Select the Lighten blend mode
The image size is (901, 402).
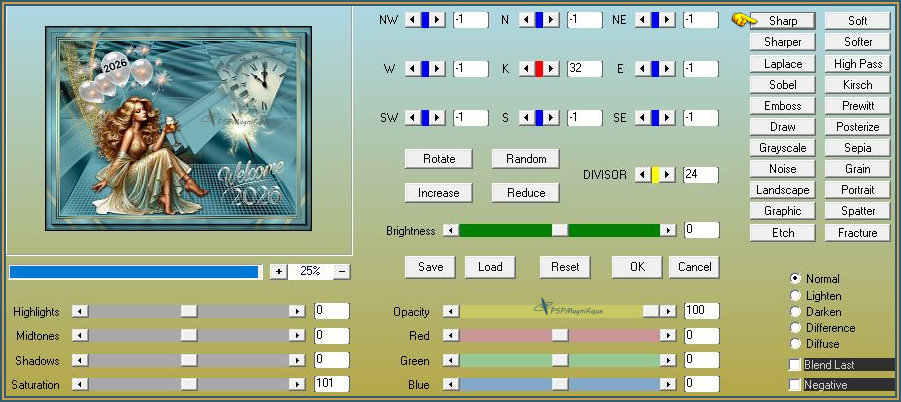(x=796, y=296)
